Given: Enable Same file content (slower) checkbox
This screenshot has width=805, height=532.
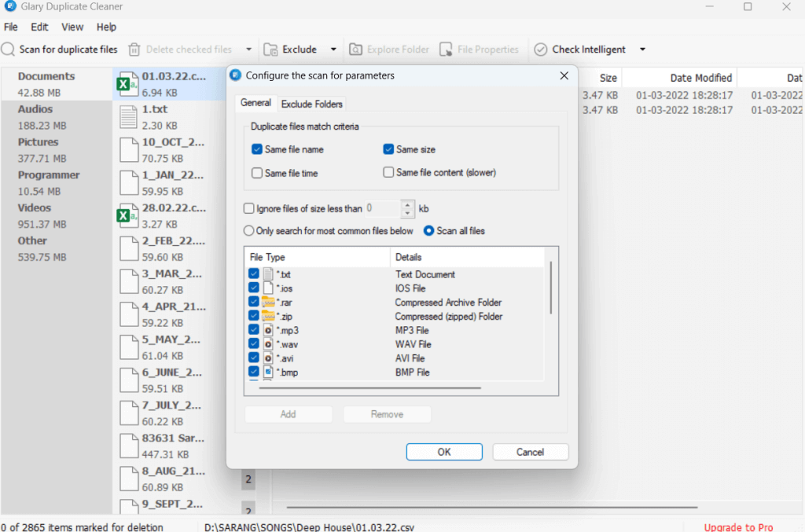Looking at the screenshot, I should click(x=388, y=172).
